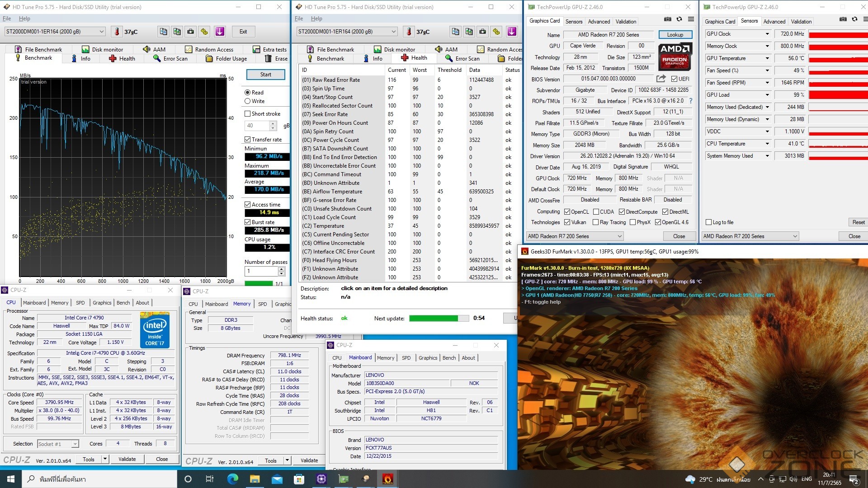
Task: Open the CPU-Z Tools dropdown arrow in CPU window
Action: [x=105, y=459]
